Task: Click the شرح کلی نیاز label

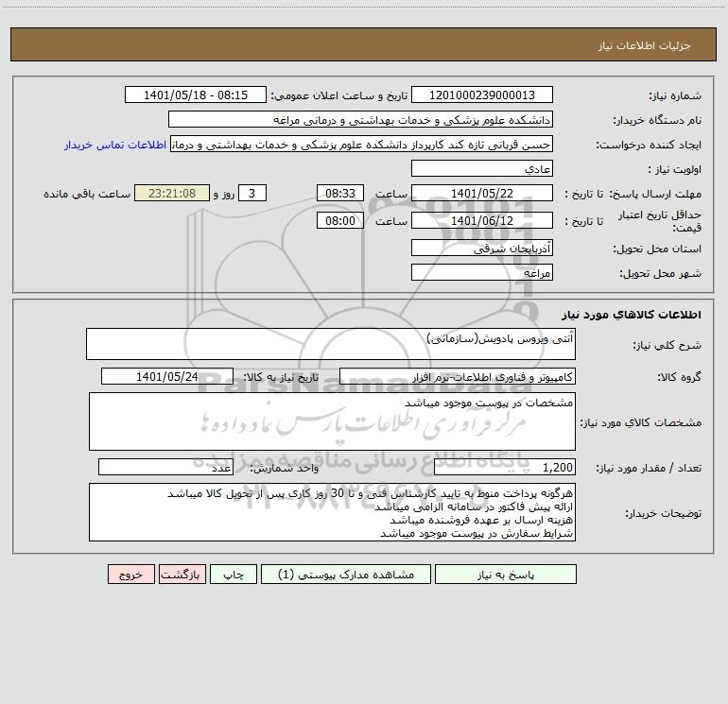Action: [667, 345]
